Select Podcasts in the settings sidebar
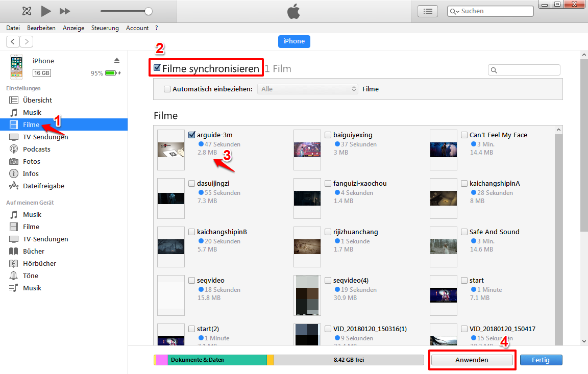Image resolution: width=588 pixels, height=374 pixels. coord(36,149)
